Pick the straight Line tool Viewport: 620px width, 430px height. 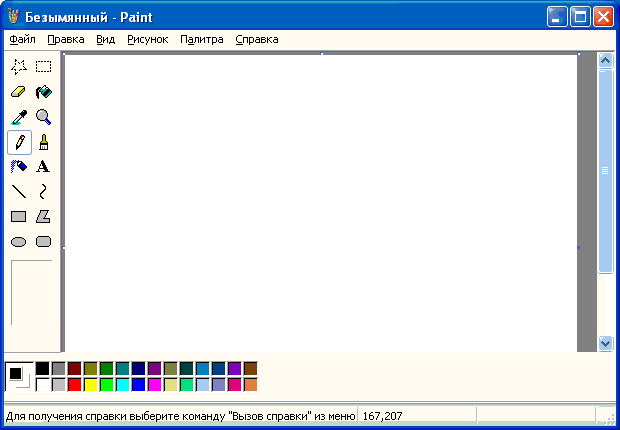click(19, 192)
